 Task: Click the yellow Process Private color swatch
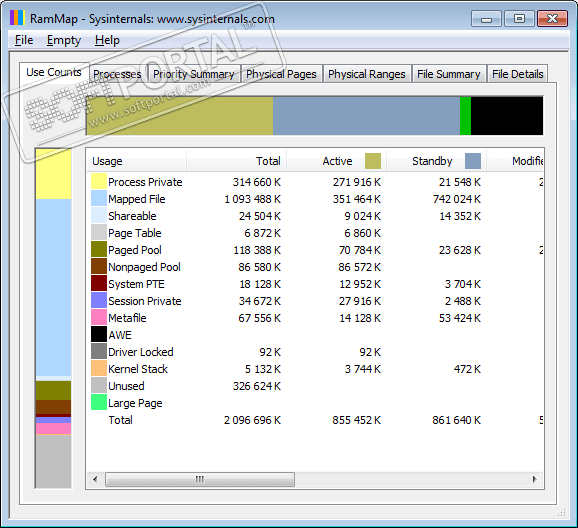point(99,182)
